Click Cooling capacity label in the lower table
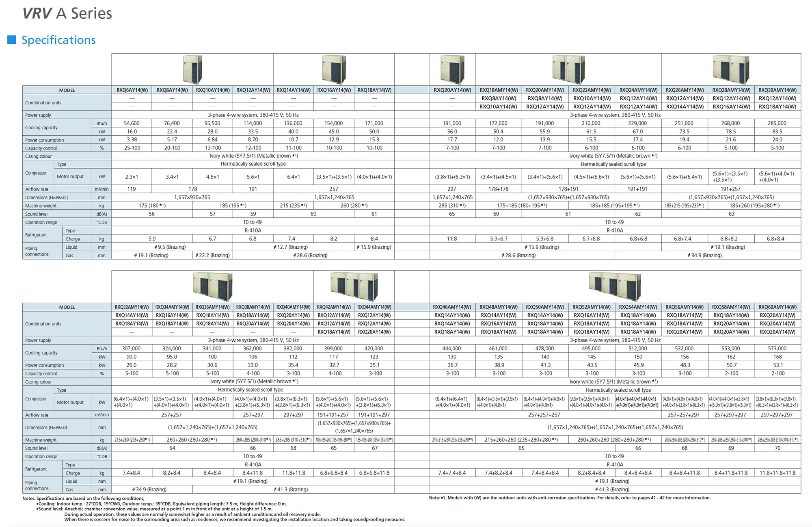 point(41,353)
